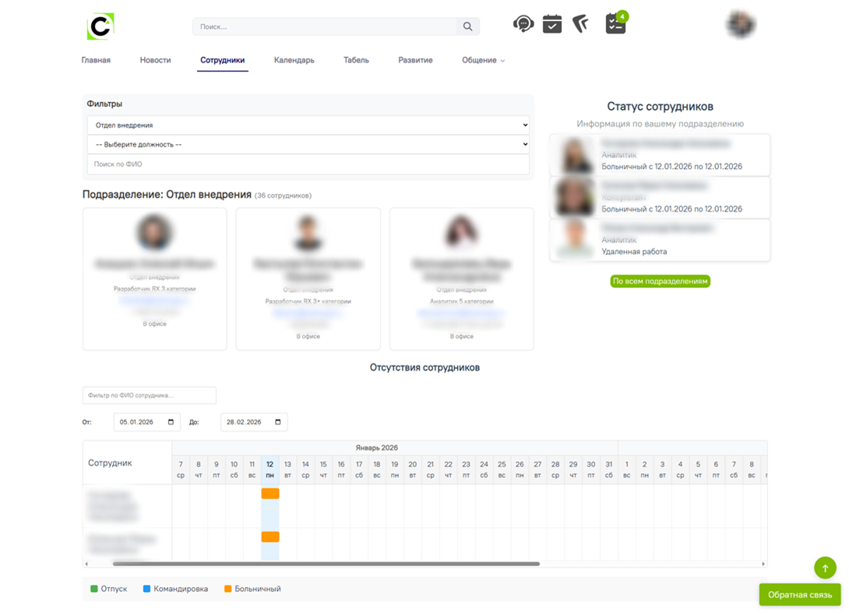Switch to the Табель tab

(356, 60)
